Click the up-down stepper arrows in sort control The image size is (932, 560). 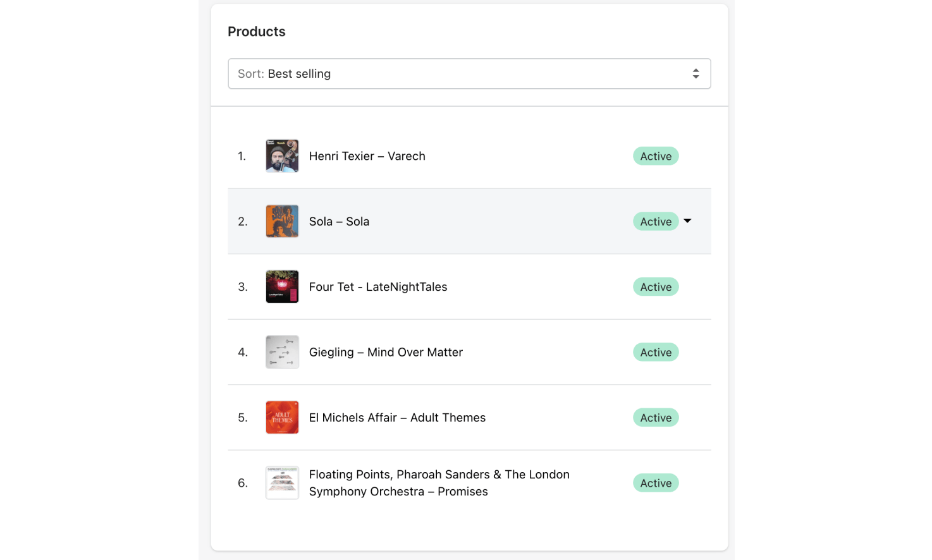coord(696,73)
